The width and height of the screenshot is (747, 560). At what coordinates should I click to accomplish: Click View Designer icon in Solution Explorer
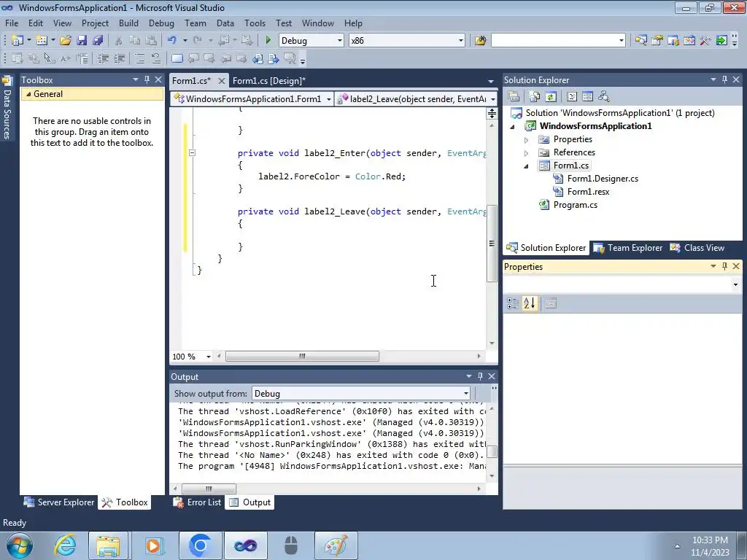(x=588, y=97)
